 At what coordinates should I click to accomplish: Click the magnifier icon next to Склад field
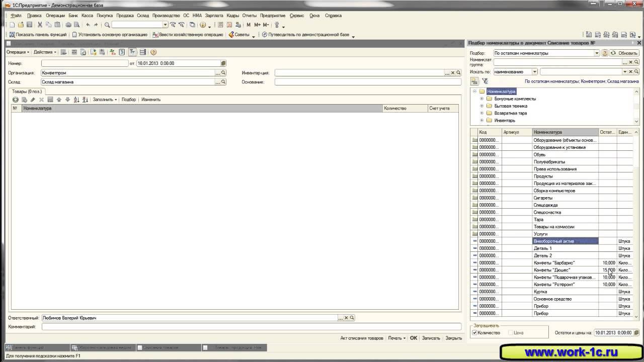[x=223, y=82]
